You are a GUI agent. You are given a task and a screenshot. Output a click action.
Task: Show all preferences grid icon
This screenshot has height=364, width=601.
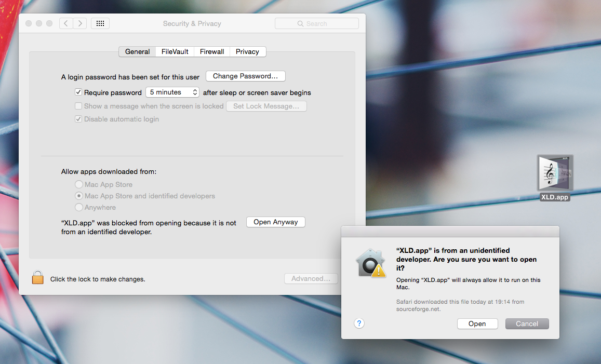coord(100,23)
